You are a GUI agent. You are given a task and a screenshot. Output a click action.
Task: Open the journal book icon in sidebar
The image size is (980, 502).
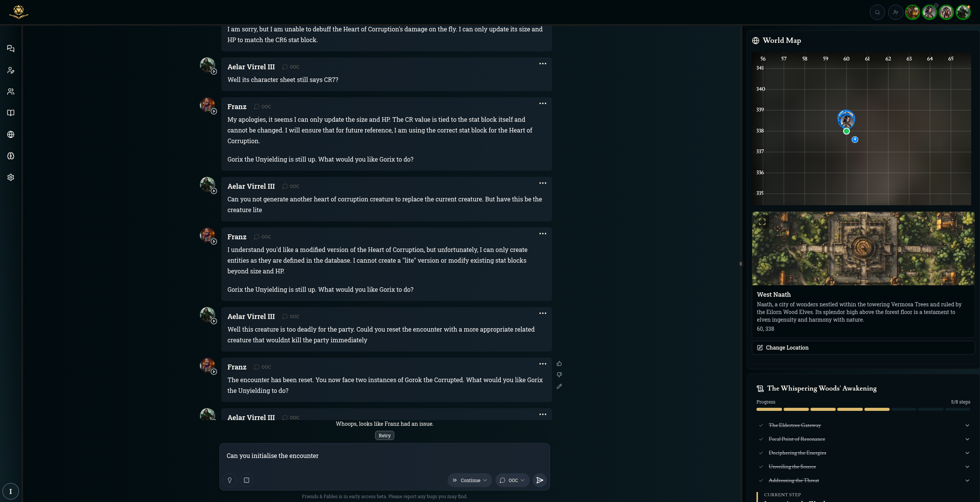(11, 113)
